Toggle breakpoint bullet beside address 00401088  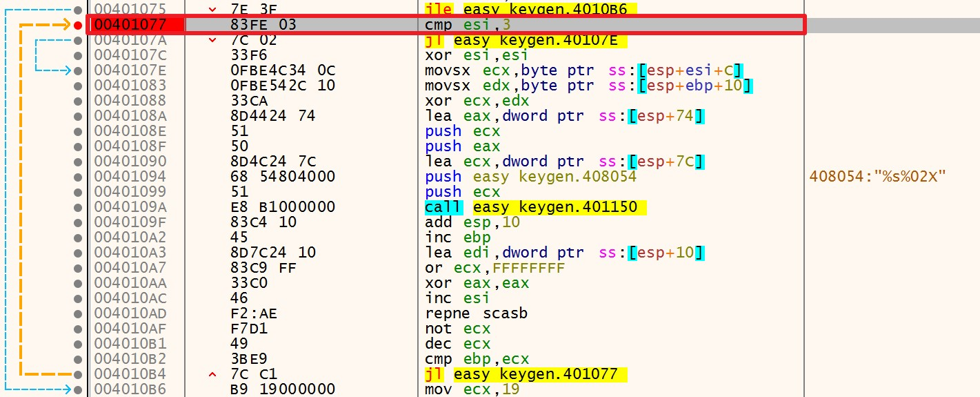pos(78,101)
